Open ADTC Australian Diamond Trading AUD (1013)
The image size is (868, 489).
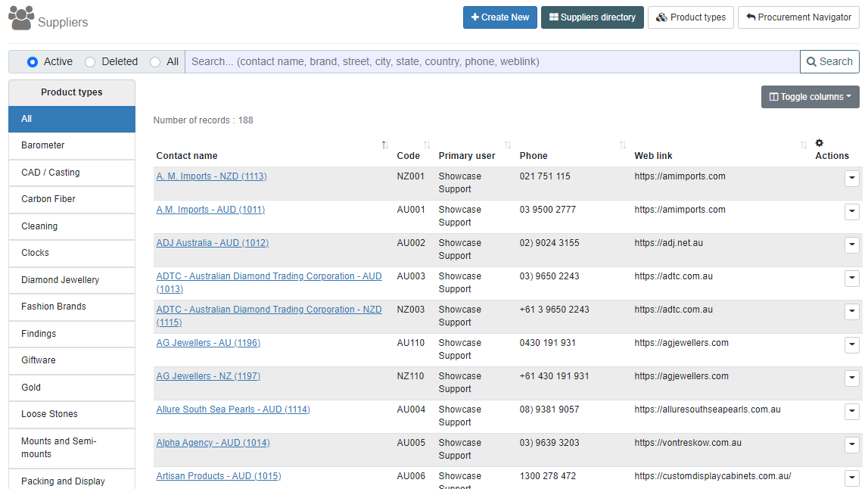269,282
